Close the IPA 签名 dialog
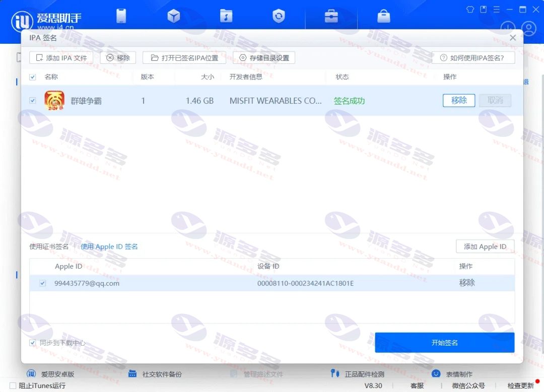Viewport: 544px width, 392px height. coord(513,37)
